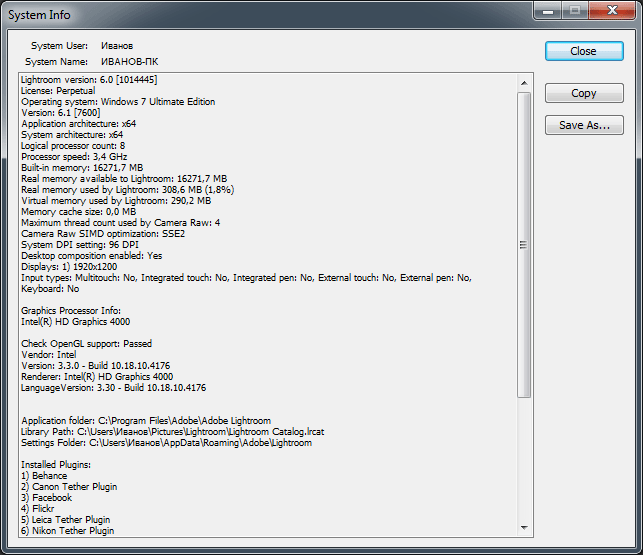
Task: Click 'Version: 3.3.0 - Build 10.18.10.4176' line
Action: [x=96, y=366]
